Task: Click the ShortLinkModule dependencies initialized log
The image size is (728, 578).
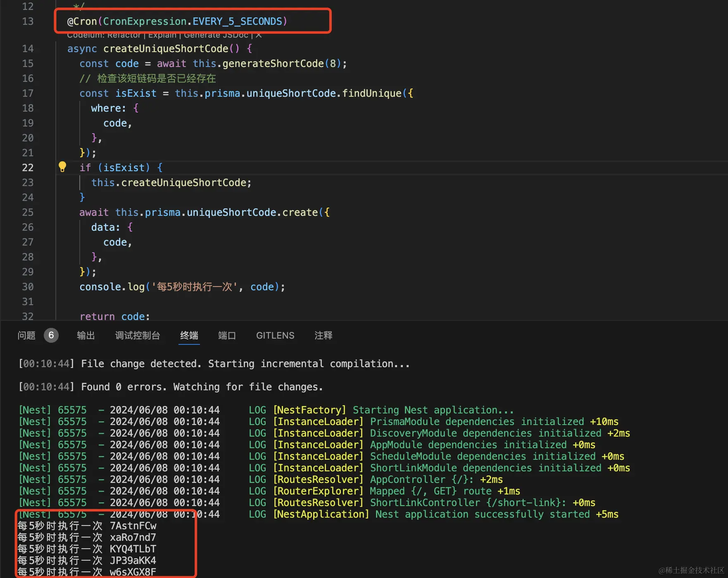Action: [485, 468]
